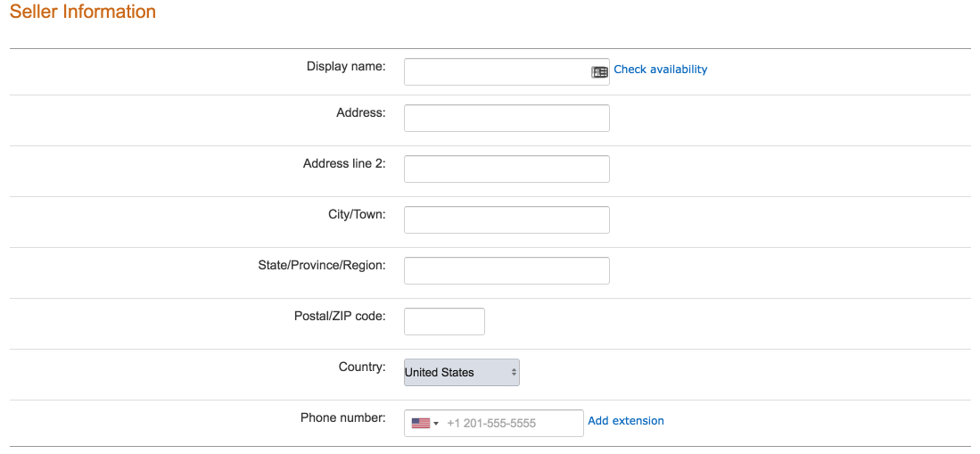The image size is (980, 454).
Task: Expand the phone country code arrow
Action: [436, 424]
